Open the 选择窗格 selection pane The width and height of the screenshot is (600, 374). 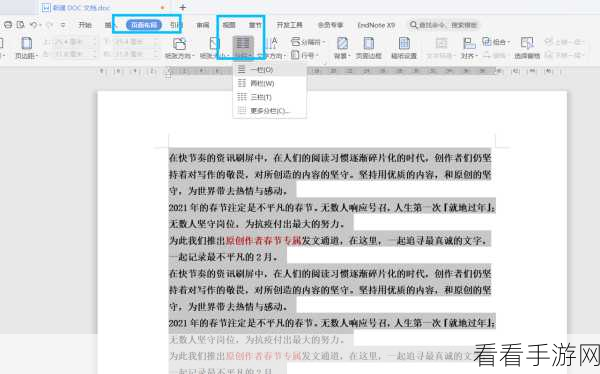tap(527, 48)
